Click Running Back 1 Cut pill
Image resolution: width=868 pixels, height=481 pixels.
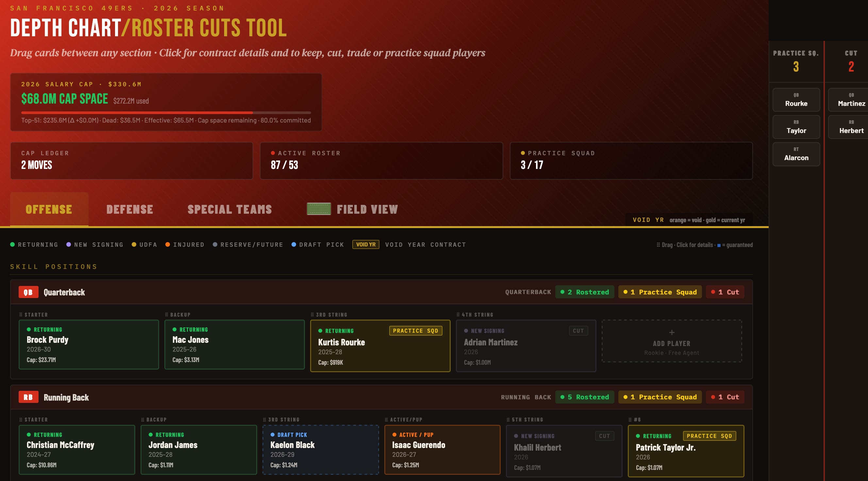click(x=725, y=397)
